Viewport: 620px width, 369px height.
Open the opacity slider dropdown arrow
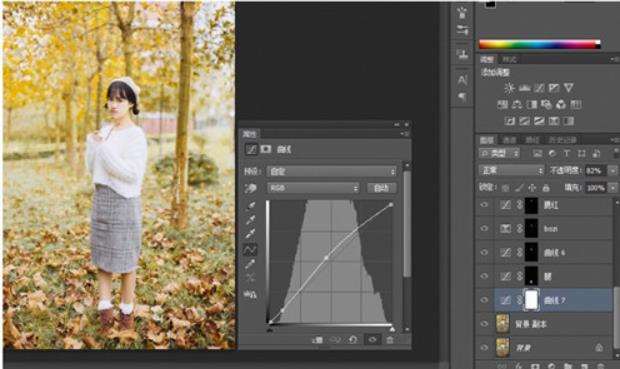pyautogui.click(x=612, y=170)
